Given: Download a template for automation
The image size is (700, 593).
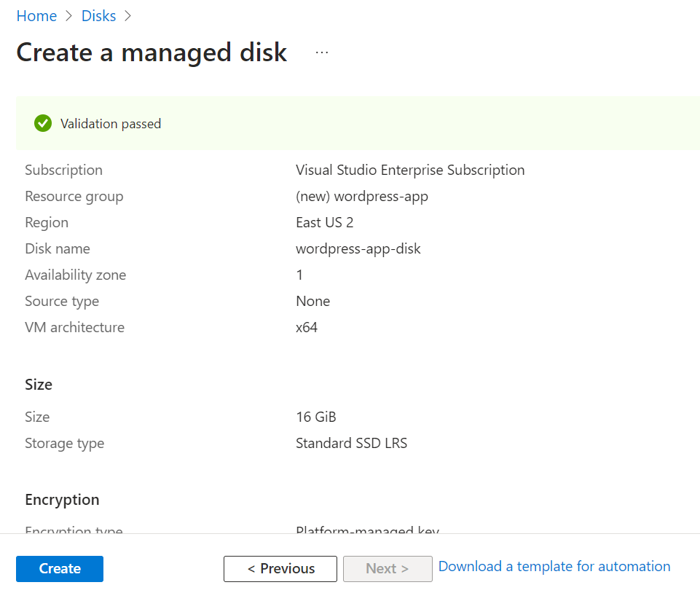Looking at the screenshot, I should [554, 566].
